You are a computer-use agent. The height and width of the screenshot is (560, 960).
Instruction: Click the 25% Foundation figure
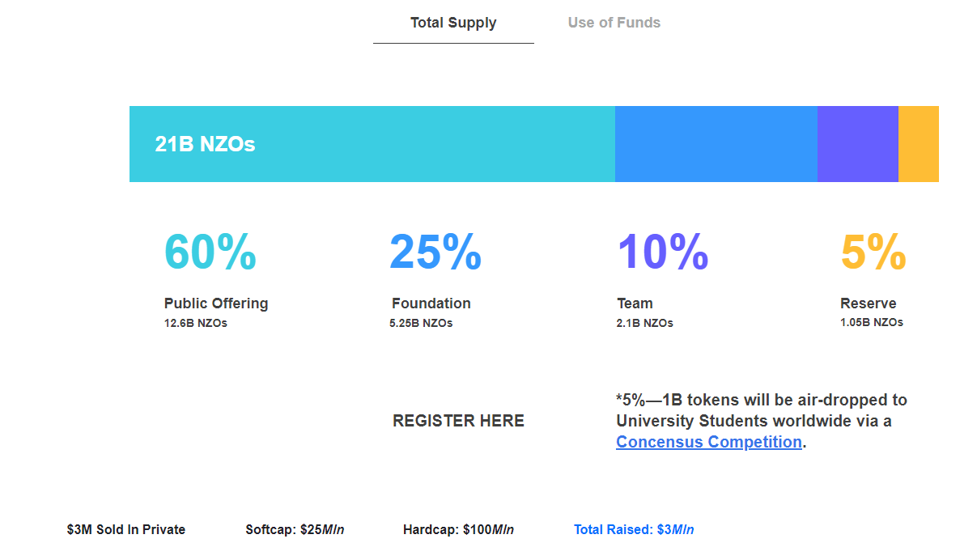click(x=435, y=252)
